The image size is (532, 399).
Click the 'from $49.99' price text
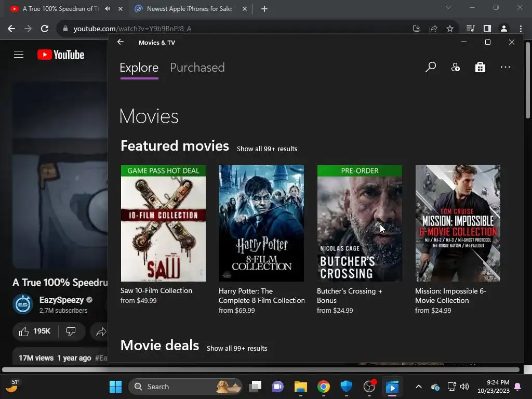coord(138,301)
